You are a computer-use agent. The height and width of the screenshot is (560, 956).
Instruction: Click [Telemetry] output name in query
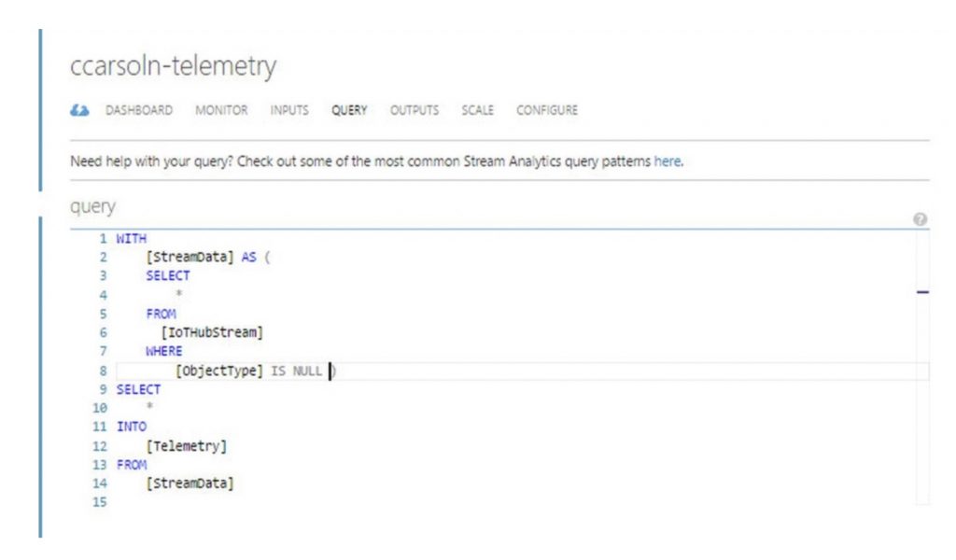187,446
